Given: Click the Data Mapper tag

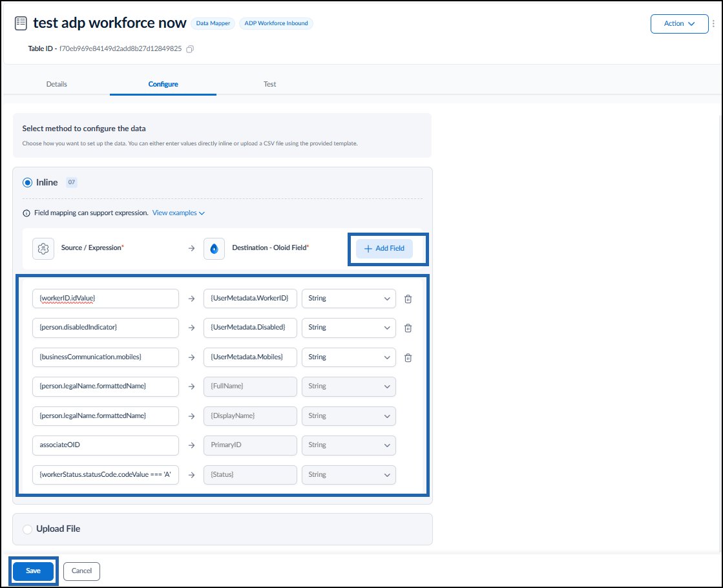Looking at the screenshot, I should point(213,23).
